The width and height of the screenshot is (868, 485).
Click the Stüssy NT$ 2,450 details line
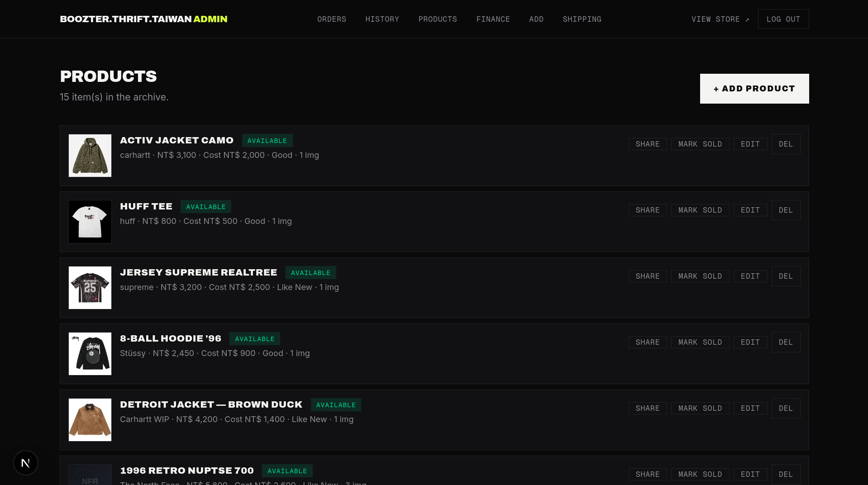(x=215, y=353)
